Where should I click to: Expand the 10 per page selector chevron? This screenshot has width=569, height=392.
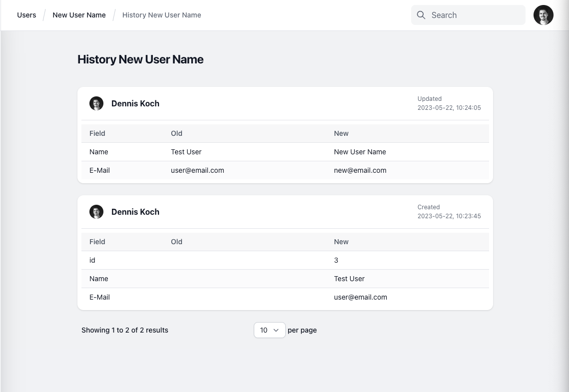pos(276,330)
